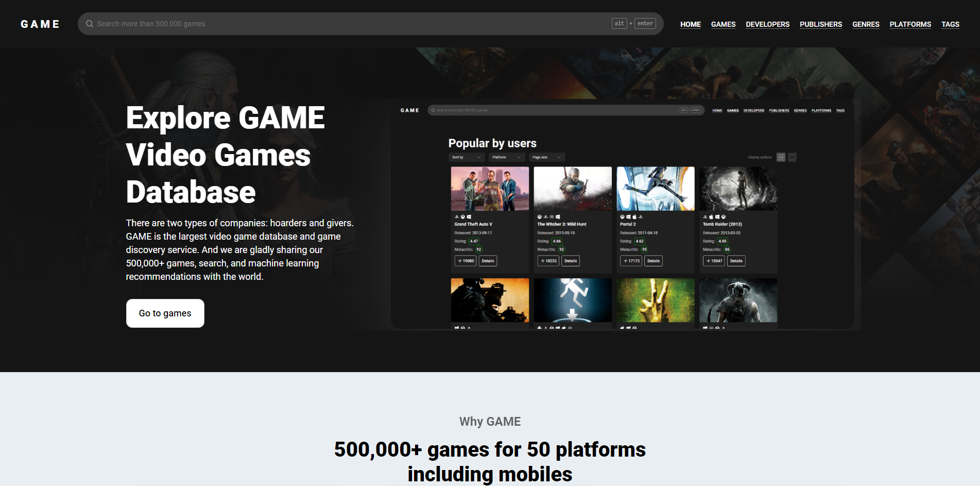Click the alt key shortcut badge
980x486 pixels.
click(x=619, y=24)
